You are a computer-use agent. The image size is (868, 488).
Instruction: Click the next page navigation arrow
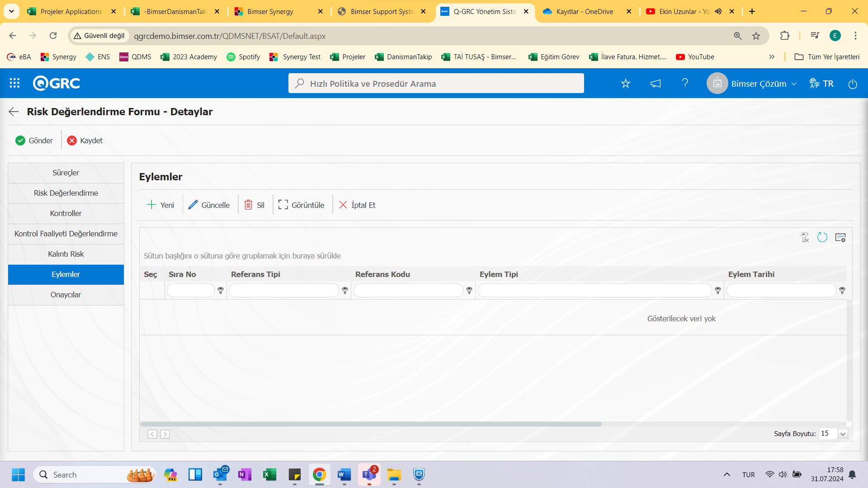(165, 434)
